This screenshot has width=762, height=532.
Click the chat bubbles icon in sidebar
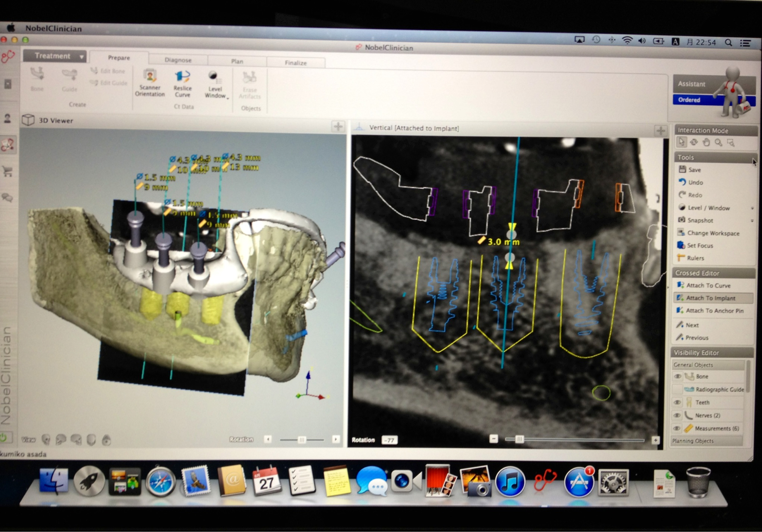pyautogui.click(x=7, y=197)
